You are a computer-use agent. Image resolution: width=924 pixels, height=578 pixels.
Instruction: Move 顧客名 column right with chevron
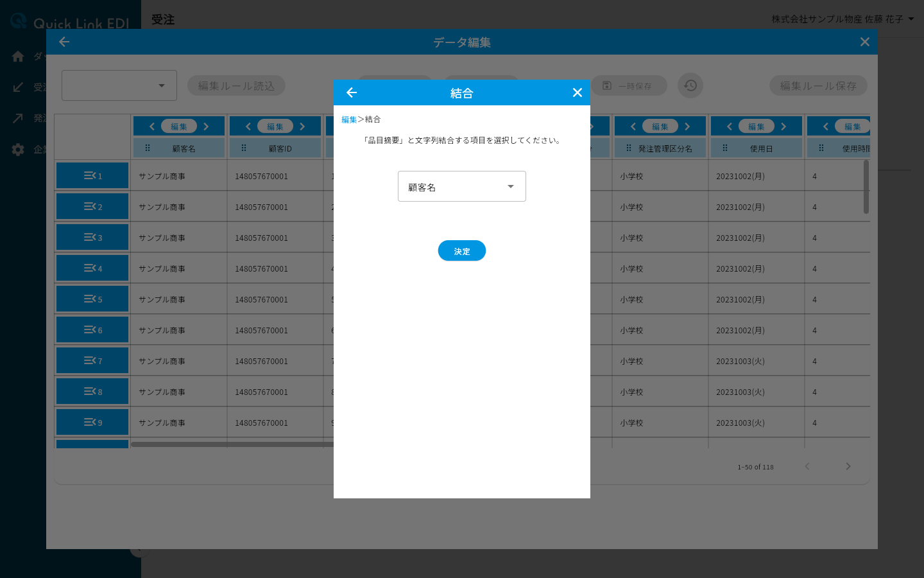(x=206, y=127)
